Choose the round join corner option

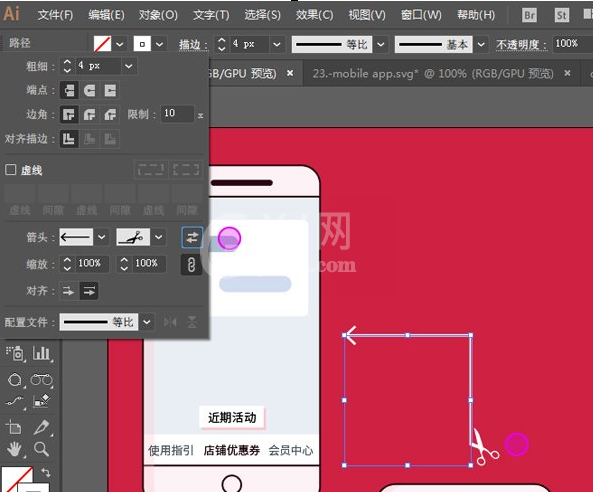90,114
